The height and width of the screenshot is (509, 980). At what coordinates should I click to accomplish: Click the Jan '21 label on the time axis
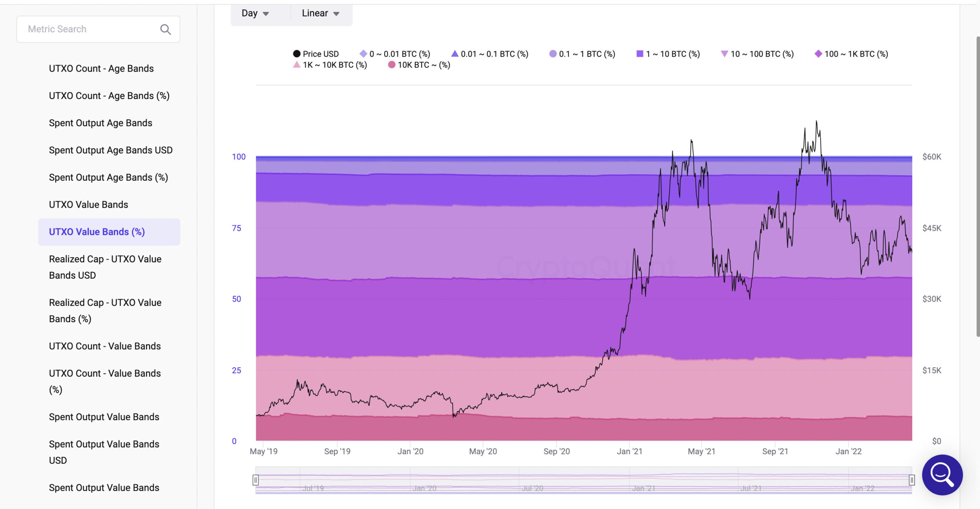pyautogui.click(x=629, y=451)
